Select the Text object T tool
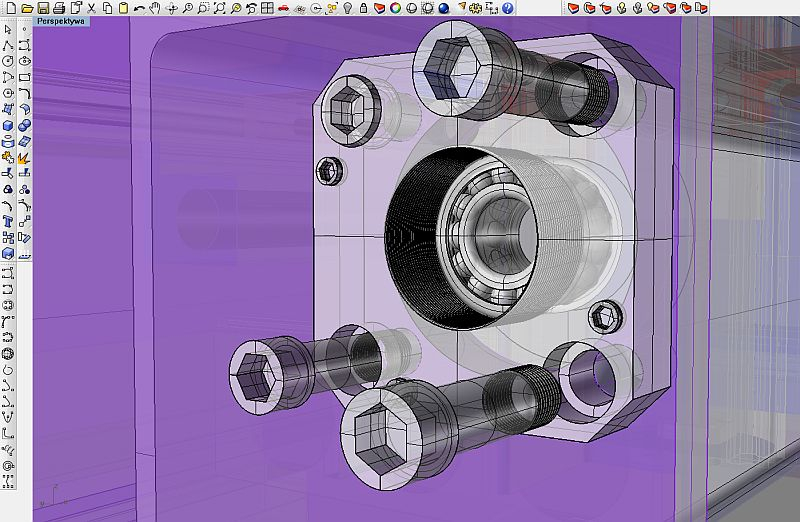Viewport: 800px width, 522px height. [x=8, y=221]
